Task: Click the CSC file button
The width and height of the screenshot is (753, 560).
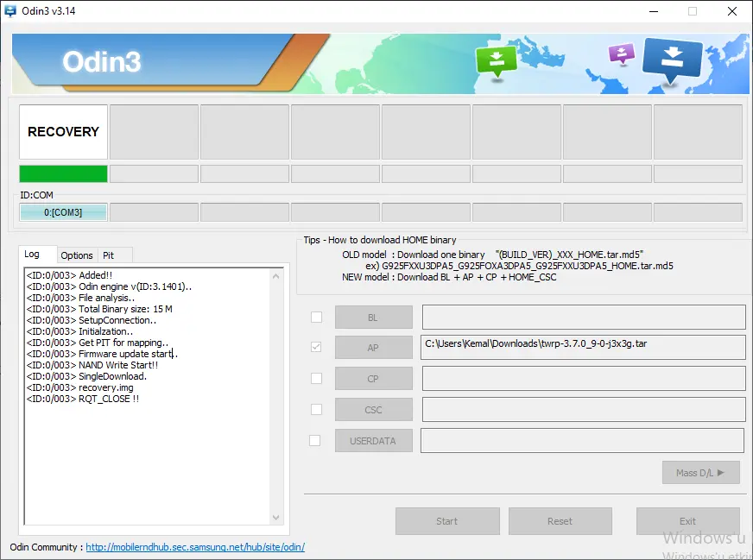Action: [374, 410]
